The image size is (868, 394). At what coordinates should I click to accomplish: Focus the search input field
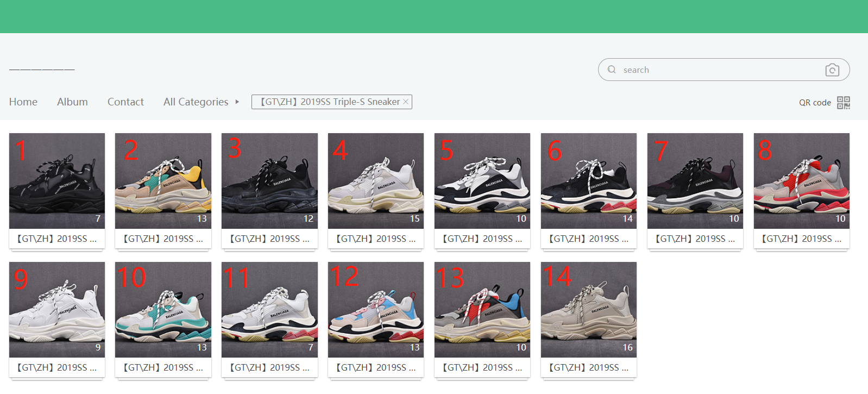(x=724, y=70)
